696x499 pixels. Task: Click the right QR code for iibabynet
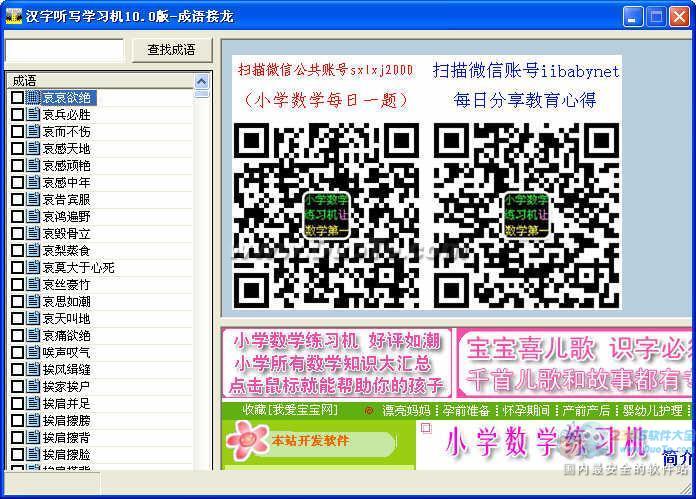point(526,214)
